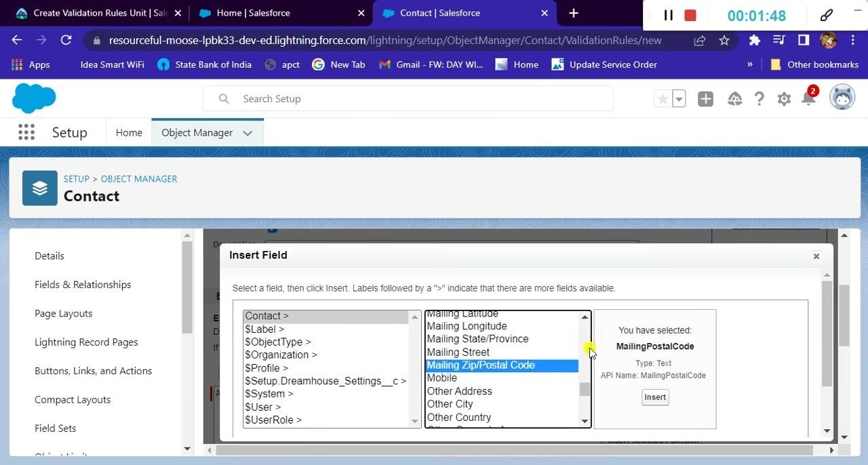Viewport: 868px width, 465px height.
Task: Bookmark this page with the star
Action: (x=724, y=40)
